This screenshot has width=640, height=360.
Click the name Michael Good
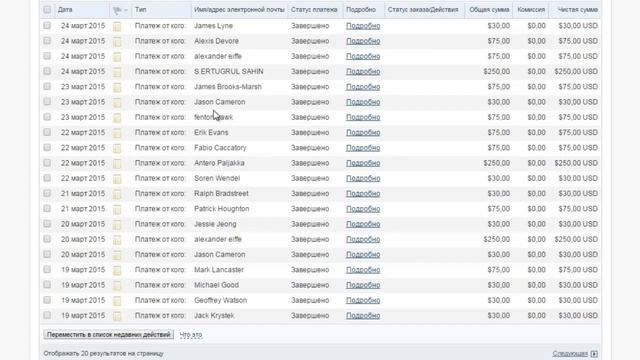(x=216, y=285)
